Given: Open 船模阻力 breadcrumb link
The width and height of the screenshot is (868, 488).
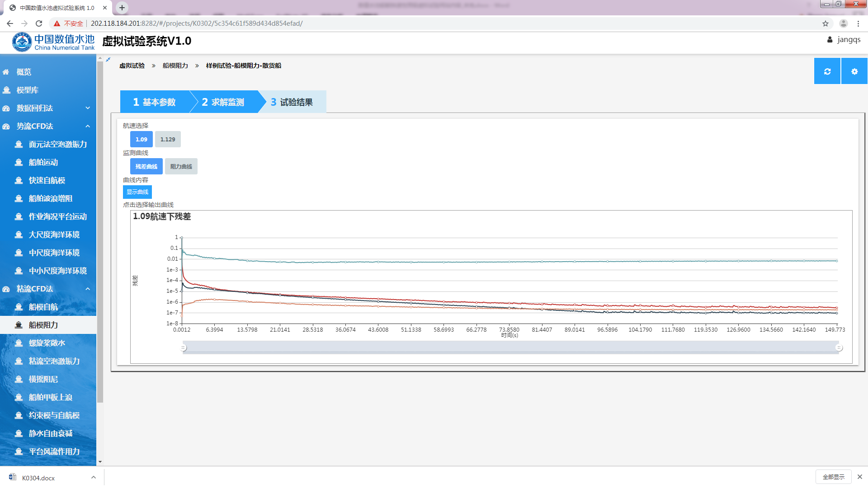Looking at the screenshot, I should [175, 66].
